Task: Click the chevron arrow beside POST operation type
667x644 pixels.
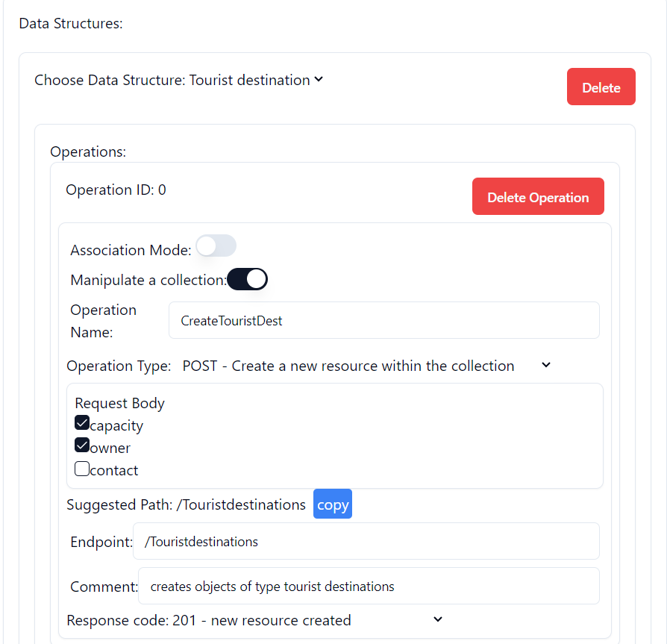Action: coord(545,365)
